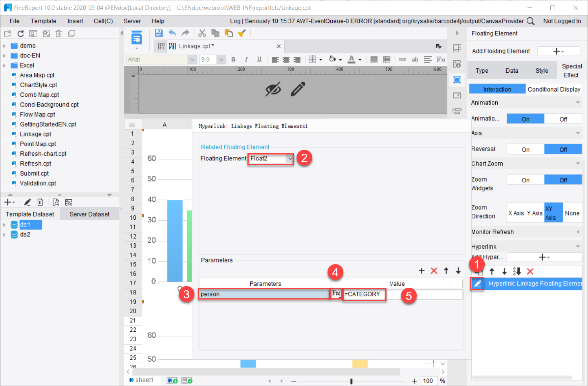Click the edit hyperlink pencil icon
Image resolution: width=588 pixels, height=386 pixels.
(x=477, y=283)
